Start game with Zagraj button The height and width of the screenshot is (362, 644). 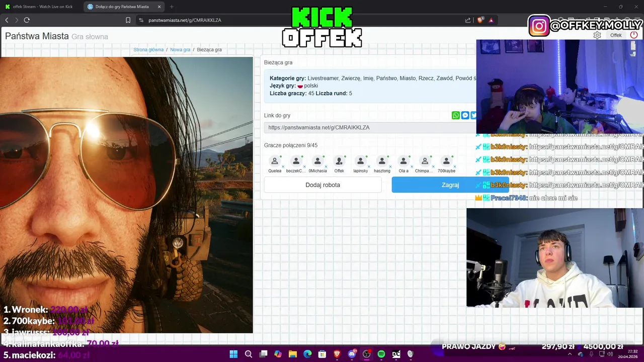(x=450, y=185)
